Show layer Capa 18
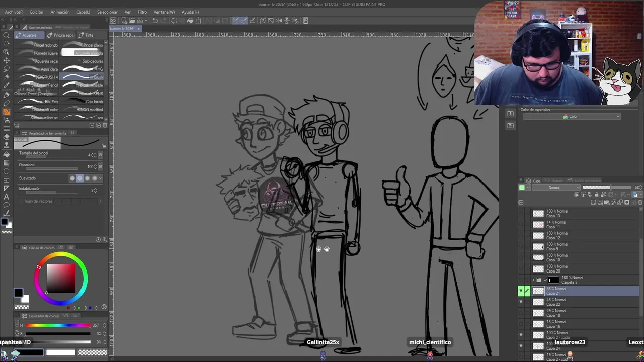The height and width of the screenshot is (362, 644). point(521,313)
